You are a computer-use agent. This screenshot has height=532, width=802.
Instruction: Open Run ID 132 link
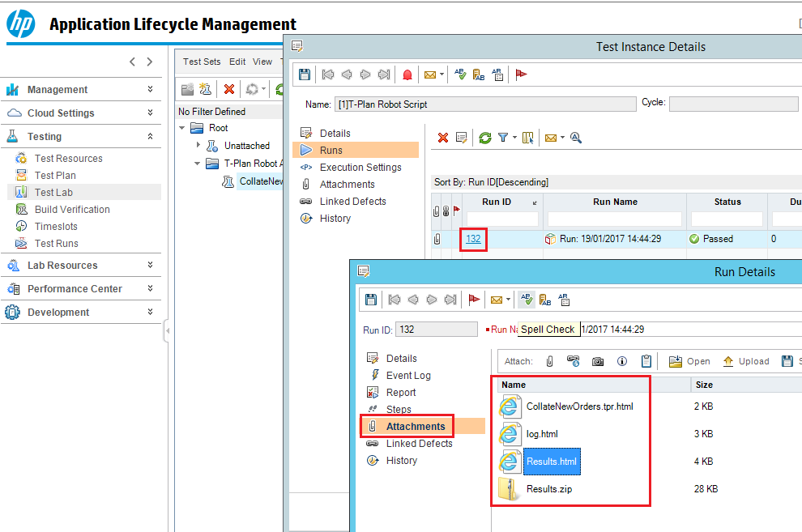473,239
